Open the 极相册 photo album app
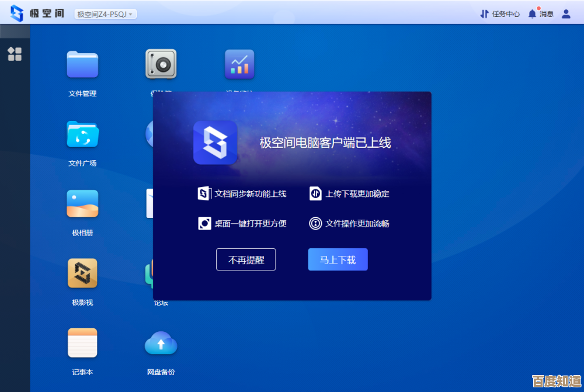 (x=82, y=204)
